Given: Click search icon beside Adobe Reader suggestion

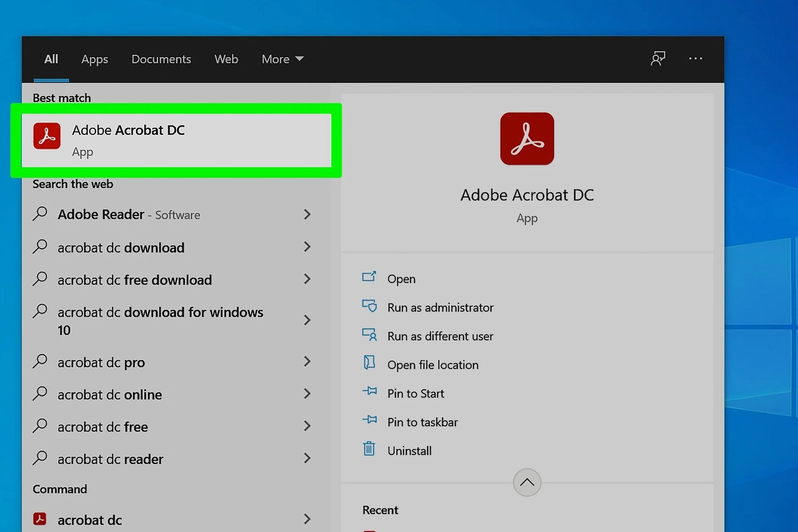Looking at the screenshot, I should tap(40, 214).
